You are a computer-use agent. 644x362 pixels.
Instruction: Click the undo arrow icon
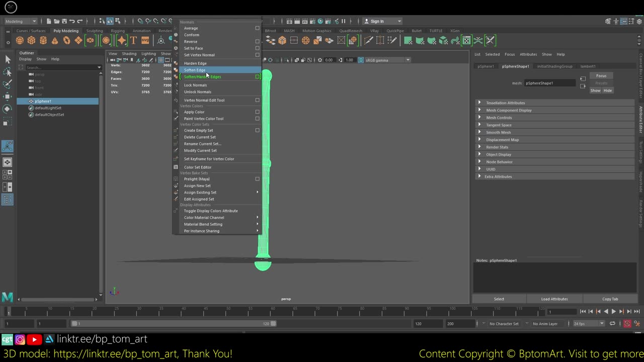tap(72, 21)
